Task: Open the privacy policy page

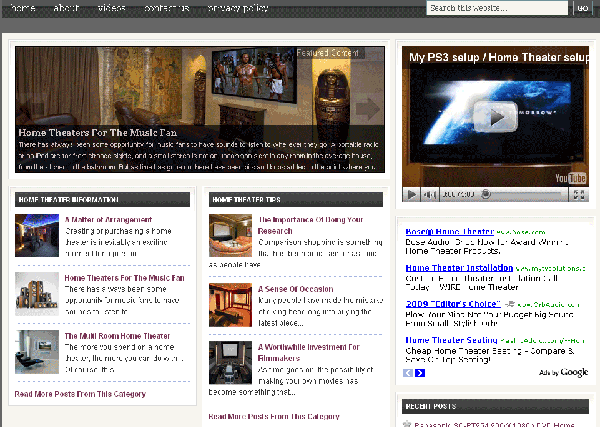Action: click(238, 8)
